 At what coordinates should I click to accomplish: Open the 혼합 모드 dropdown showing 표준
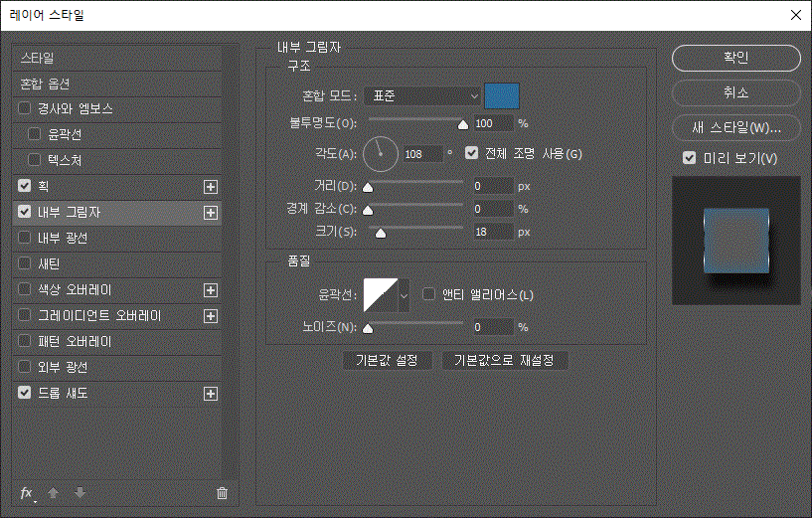422,95
